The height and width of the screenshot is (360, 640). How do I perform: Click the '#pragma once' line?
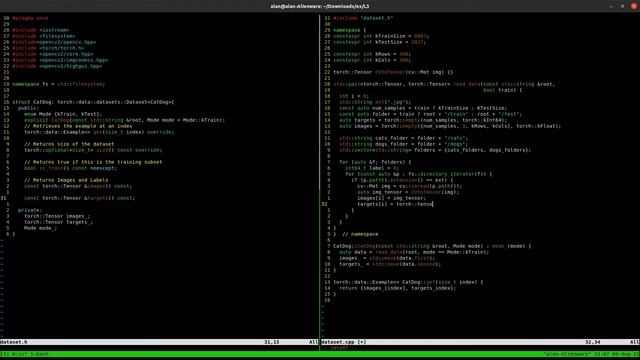[x=30, y=18]
